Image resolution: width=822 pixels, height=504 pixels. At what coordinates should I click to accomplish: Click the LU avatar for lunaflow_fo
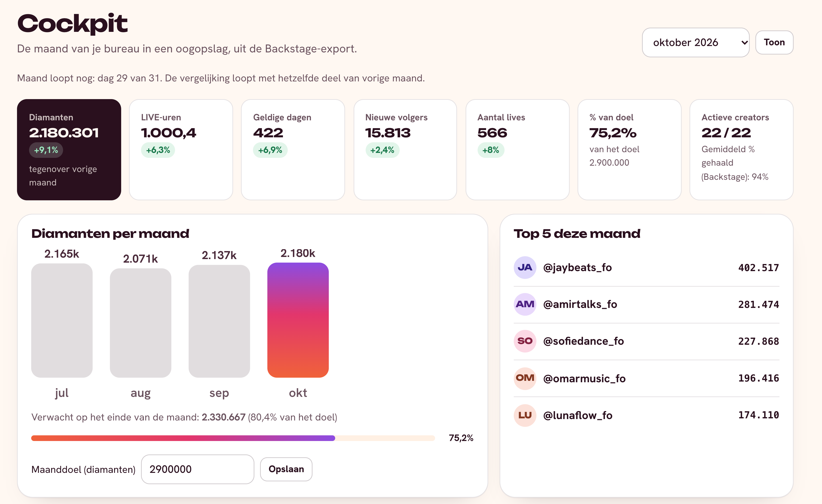tap(525, 415)
